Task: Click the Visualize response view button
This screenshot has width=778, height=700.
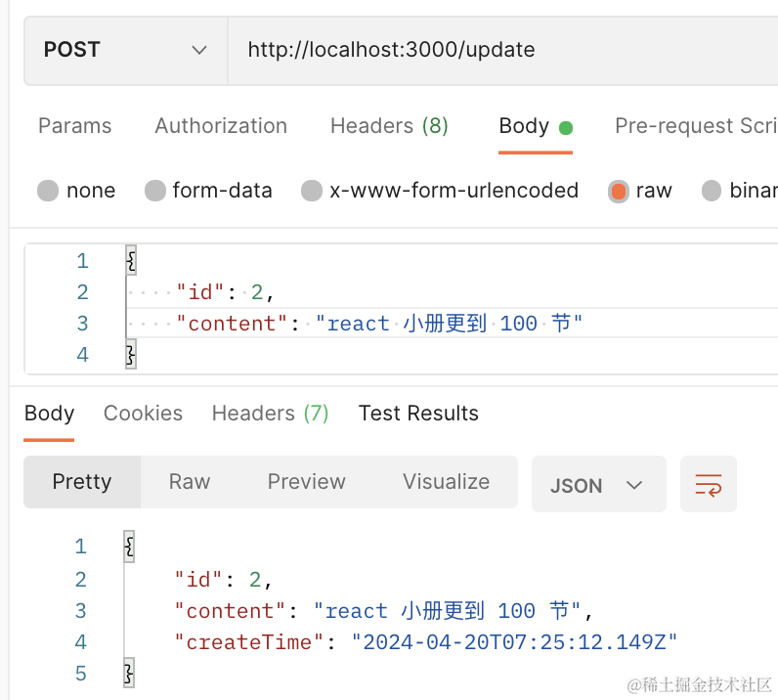Action: 446,482
